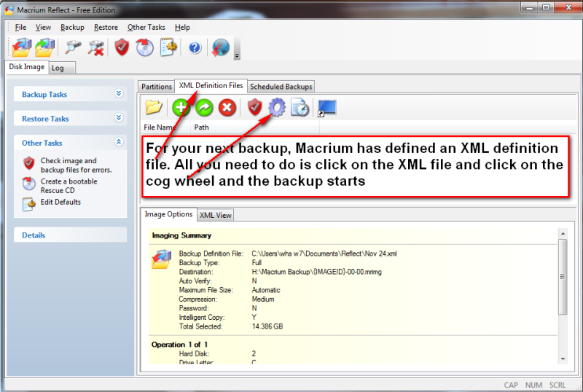Select the XML Definition Files tab

(x=211, y=85)
